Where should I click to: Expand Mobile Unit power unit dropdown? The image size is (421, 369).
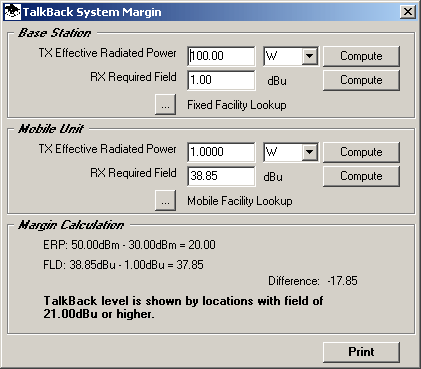pos(309,152)
